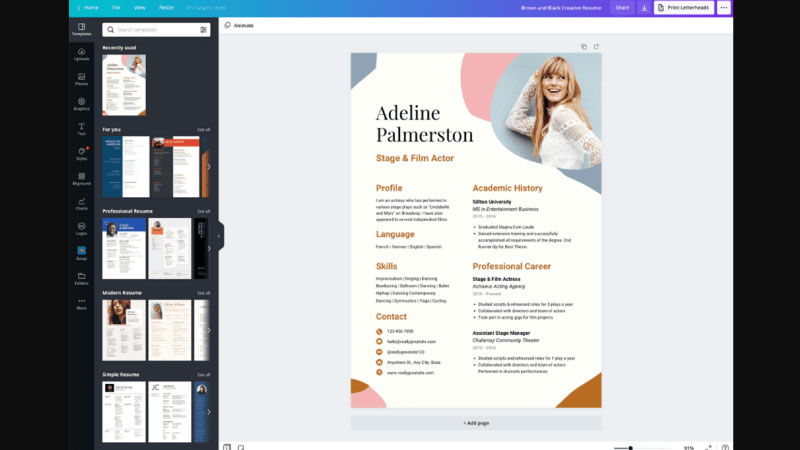
Task: Open the Photos panel
Action: (81, 78)
